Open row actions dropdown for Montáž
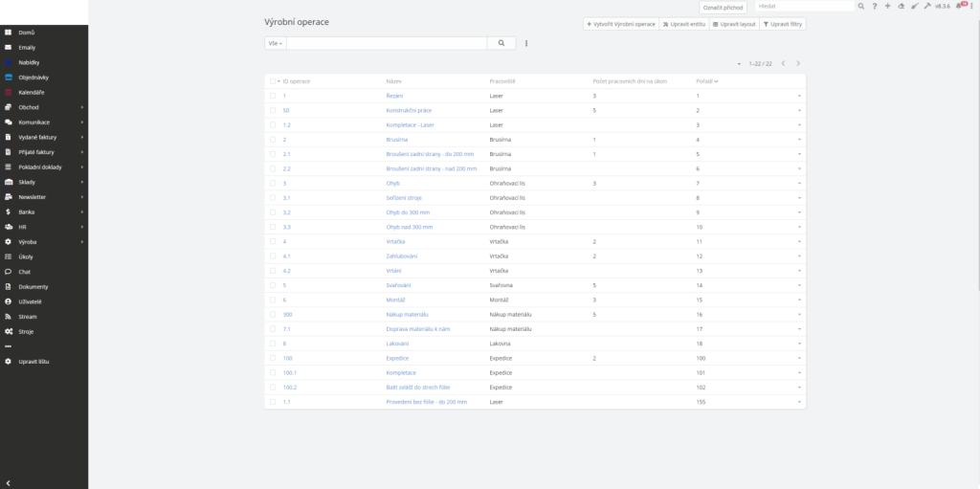Screen dimensions: 980x489 pos(798,300)
